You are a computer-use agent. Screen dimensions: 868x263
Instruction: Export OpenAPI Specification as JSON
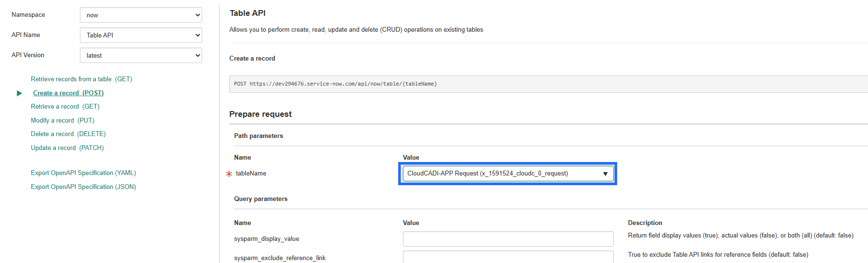(x=83, y=187)
